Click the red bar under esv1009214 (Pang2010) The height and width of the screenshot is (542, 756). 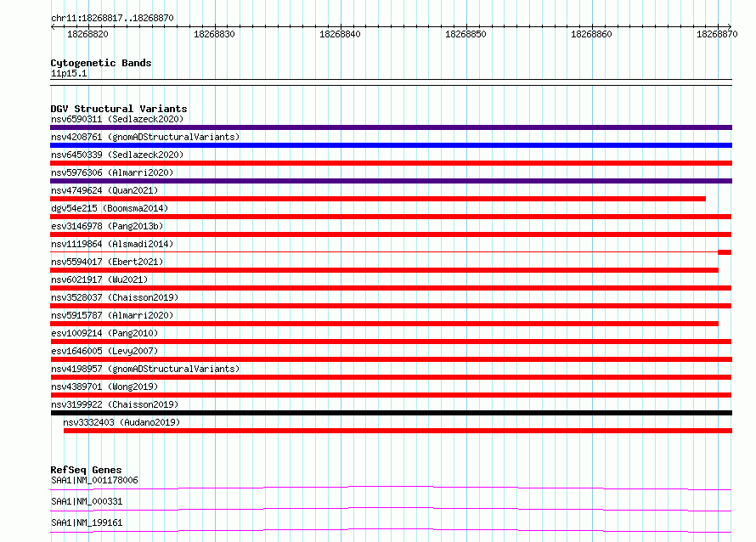(x=391, y=342)
